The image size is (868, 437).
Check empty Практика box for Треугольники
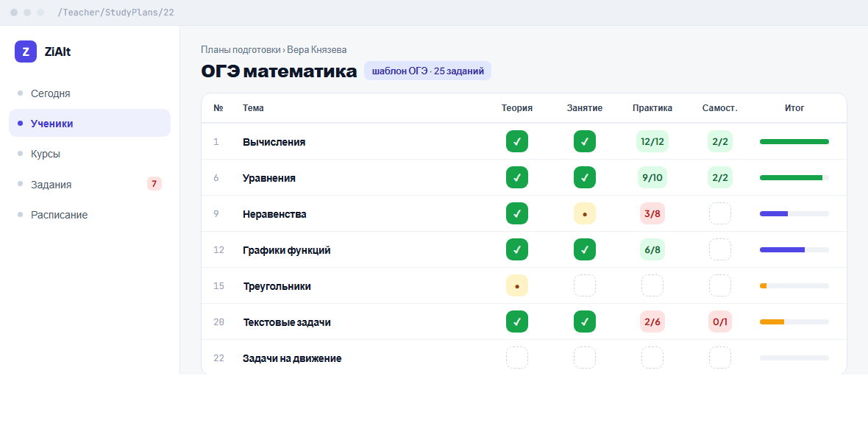tap(652, 285)
